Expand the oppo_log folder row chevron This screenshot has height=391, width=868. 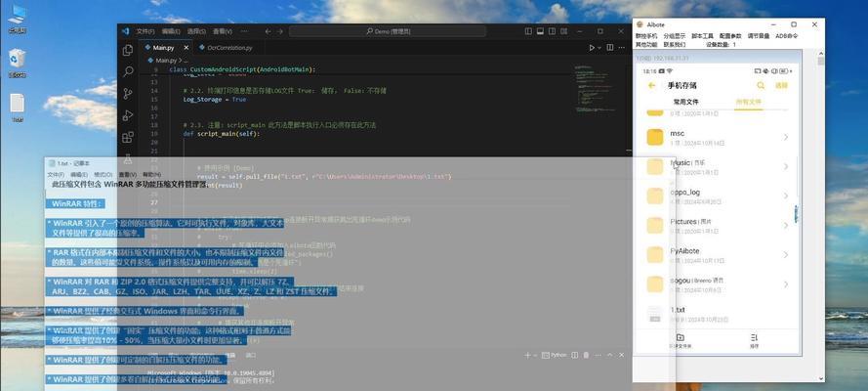pyautogui.click(x=786, y=196)
